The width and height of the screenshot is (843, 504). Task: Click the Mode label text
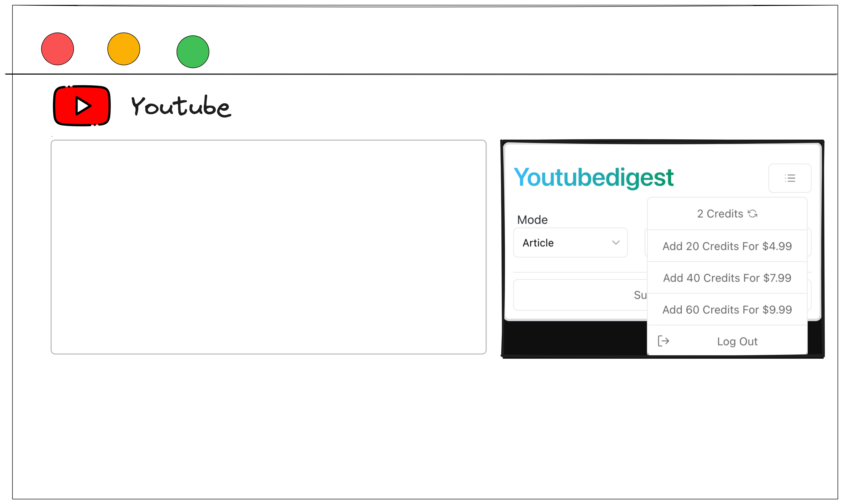532,220
